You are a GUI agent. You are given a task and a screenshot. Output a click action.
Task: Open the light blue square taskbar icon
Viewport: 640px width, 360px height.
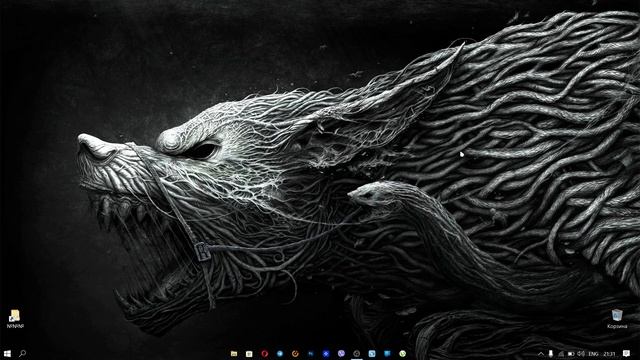pos(372,353)
